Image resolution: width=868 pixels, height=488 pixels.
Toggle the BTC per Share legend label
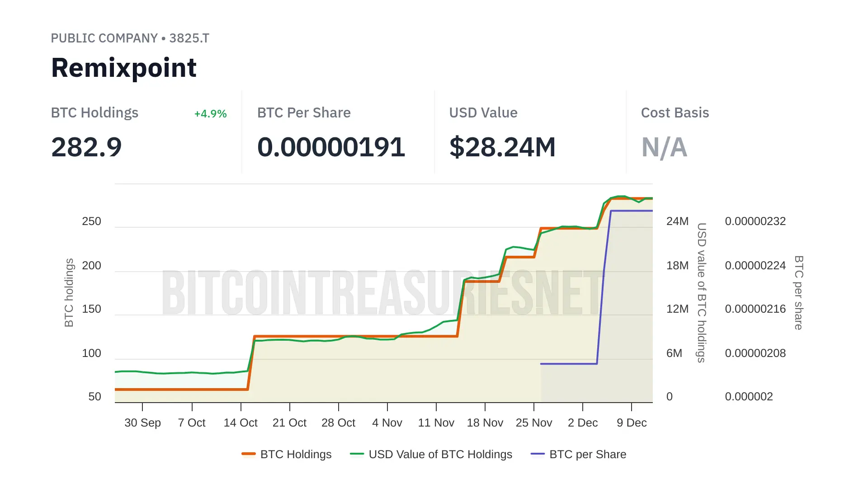pos(587,454)
